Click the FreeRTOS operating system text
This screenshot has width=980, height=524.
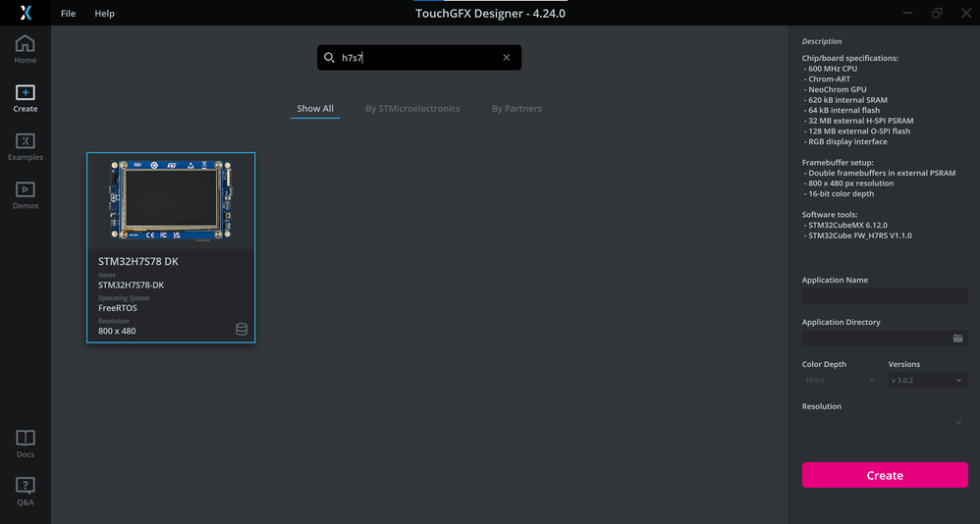coord(118,308)
